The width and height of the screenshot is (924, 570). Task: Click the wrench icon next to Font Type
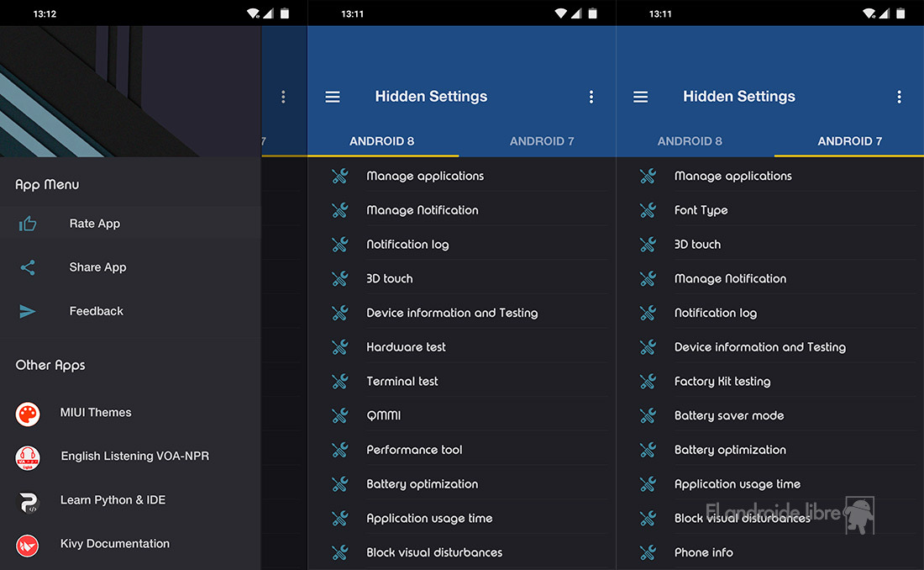coord(648,210)
